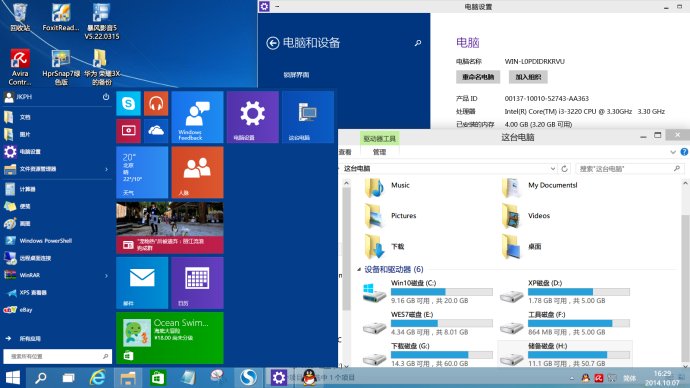Click the Windows Start button on taskbar
The image size is (690, 388).
coord(13,377)
